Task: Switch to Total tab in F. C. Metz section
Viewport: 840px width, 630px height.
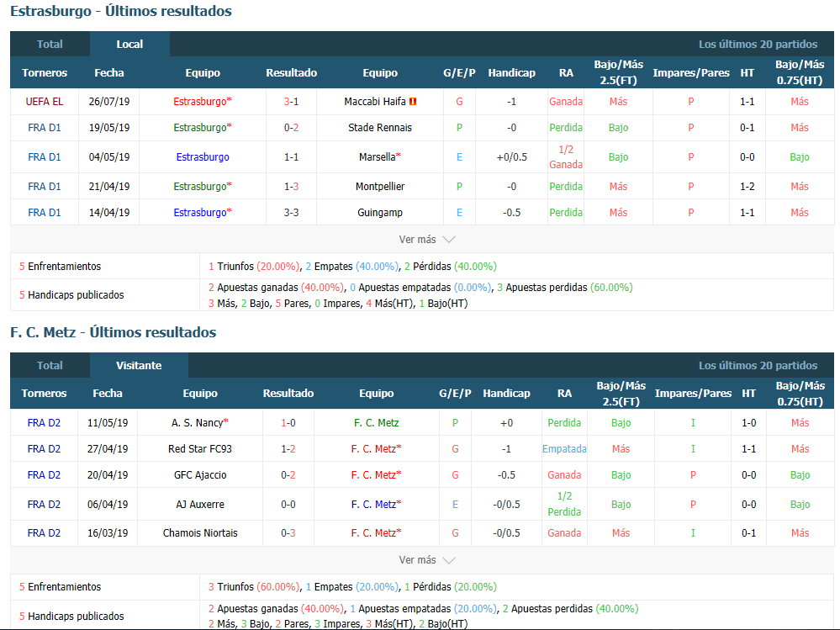Action: [x=50, y=365]
